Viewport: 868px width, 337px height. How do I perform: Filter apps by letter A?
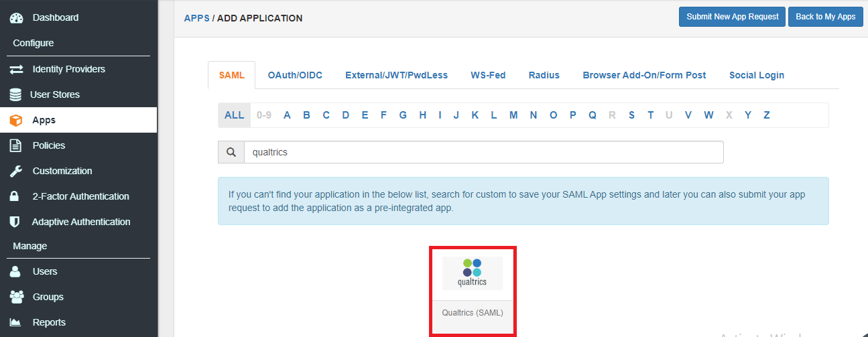click(287, 115)
